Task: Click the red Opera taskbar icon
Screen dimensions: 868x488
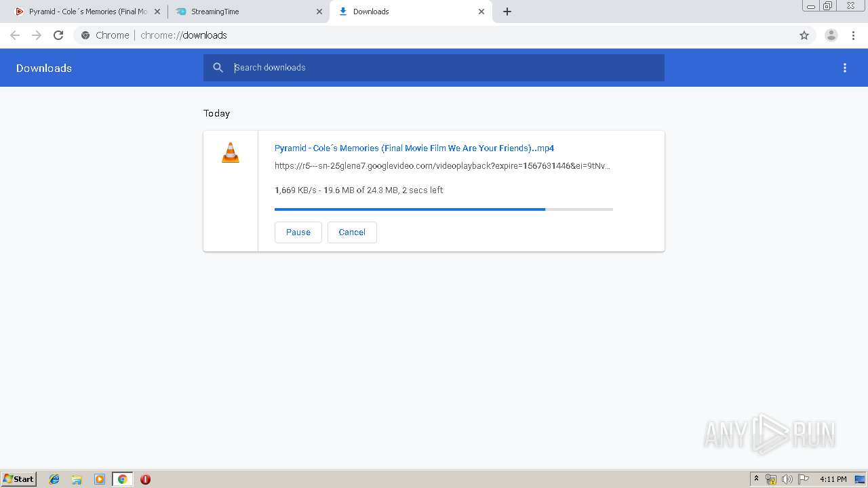Action: pos(145,479)
